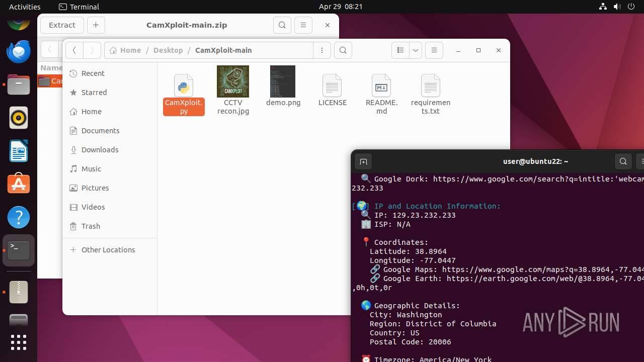Open Documents in the sidebar
Image resolution: width=644 pixels, height=362 pixels.
click(110, 131)
